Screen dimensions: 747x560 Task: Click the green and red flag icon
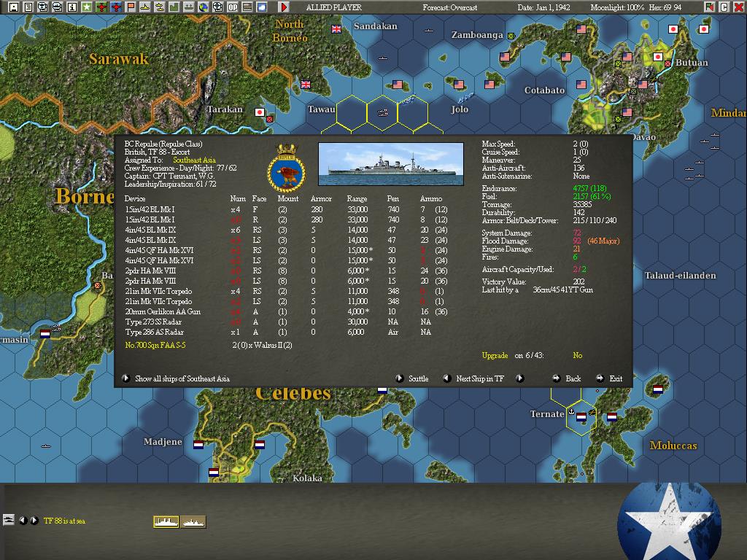[709, 7]
